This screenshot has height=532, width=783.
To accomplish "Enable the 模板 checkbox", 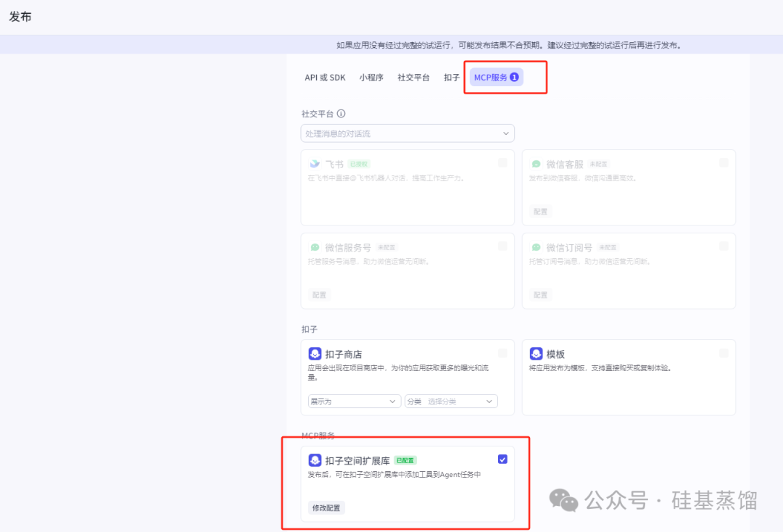I will point(724,353).
